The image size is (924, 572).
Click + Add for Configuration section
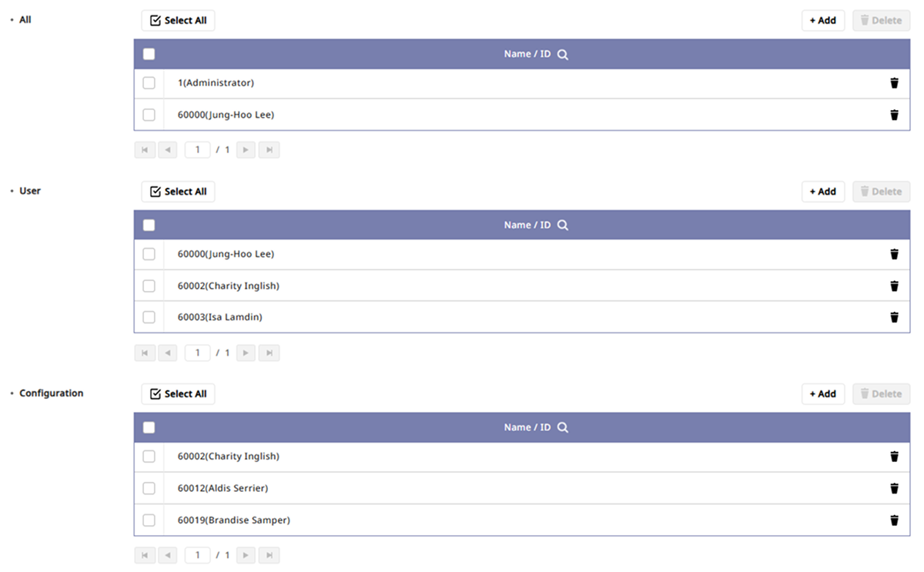pyautogui.click(x=822, y=394)
